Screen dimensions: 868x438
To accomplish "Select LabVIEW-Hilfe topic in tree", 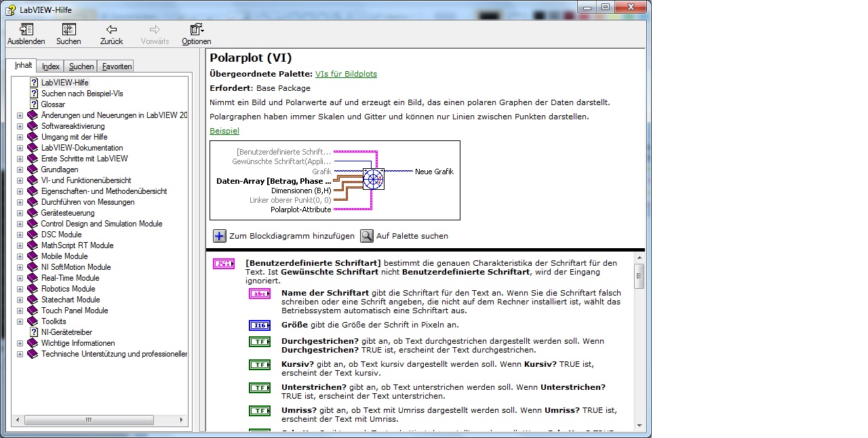I will tap(64, 83).
